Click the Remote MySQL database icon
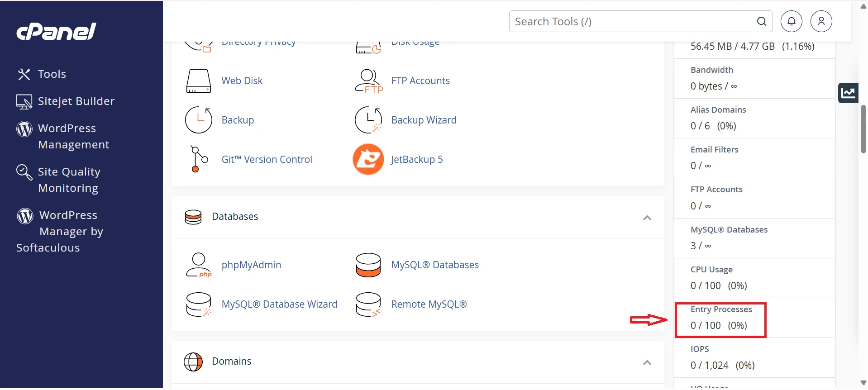This screenshot has width=868, height=390. click(x=368, y=304)
